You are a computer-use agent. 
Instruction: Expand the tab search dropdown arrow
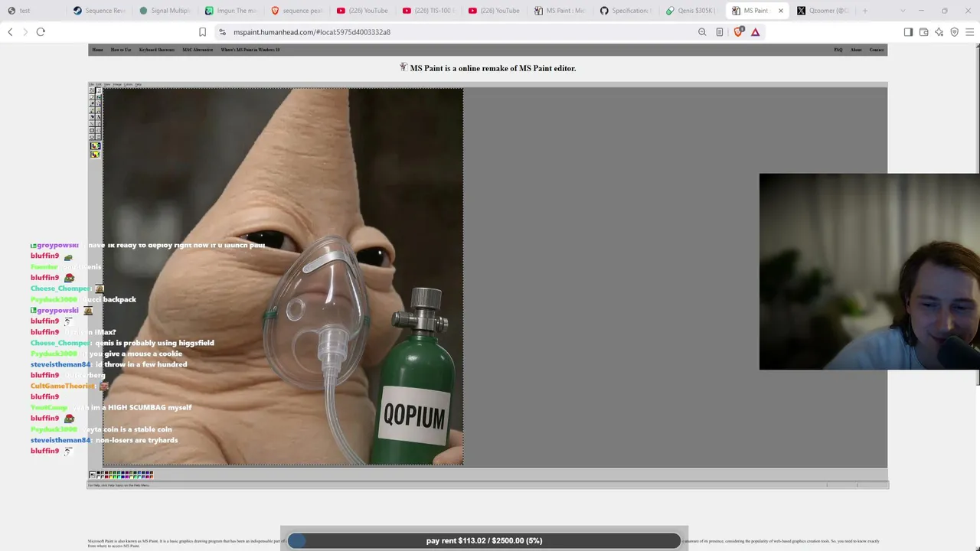(902, 11)
